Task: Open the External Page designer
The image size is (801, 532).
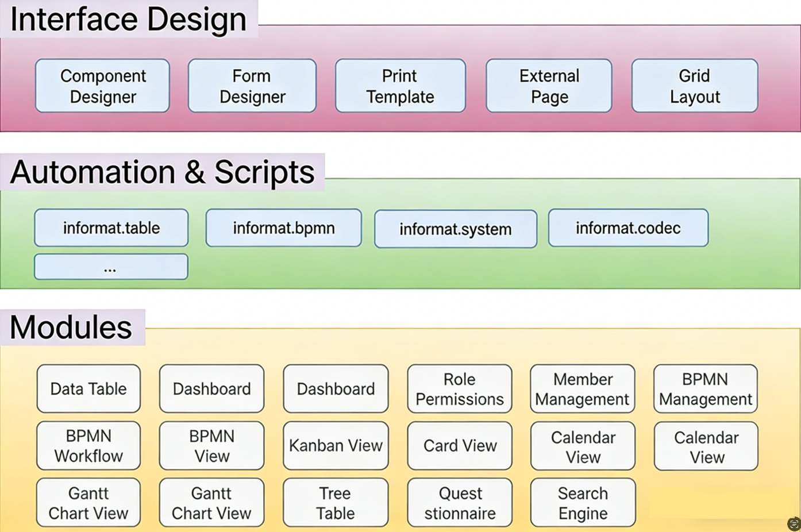Action: click(548, 85)
